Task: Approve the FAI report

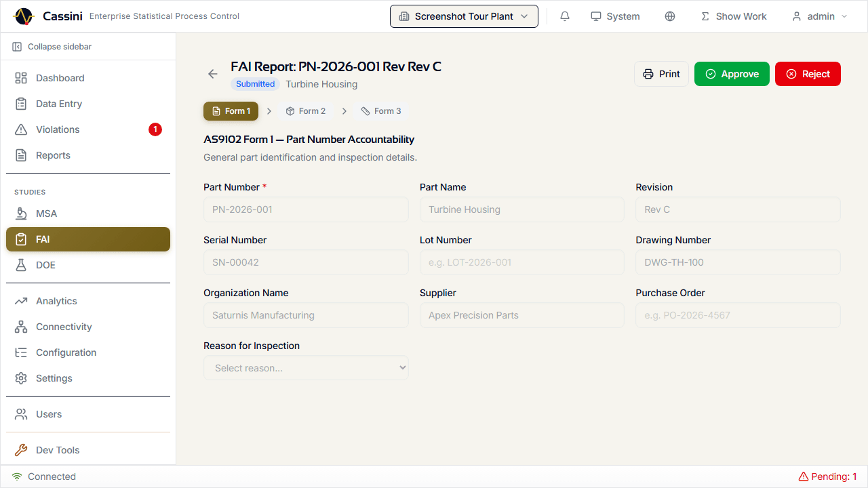Action: [732, 74]
